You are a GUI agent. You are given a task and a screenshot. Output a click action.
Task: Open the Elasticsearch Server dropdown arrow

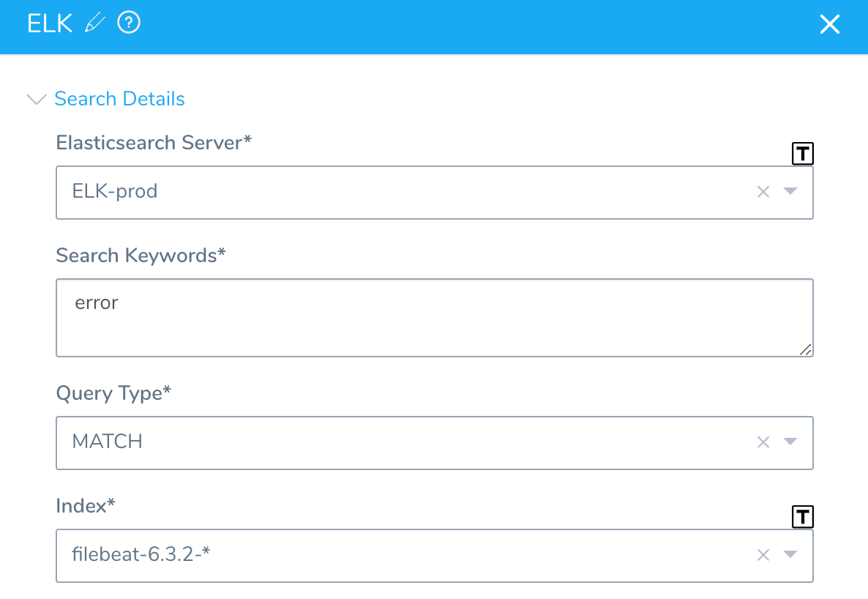(x=790, y=191)
